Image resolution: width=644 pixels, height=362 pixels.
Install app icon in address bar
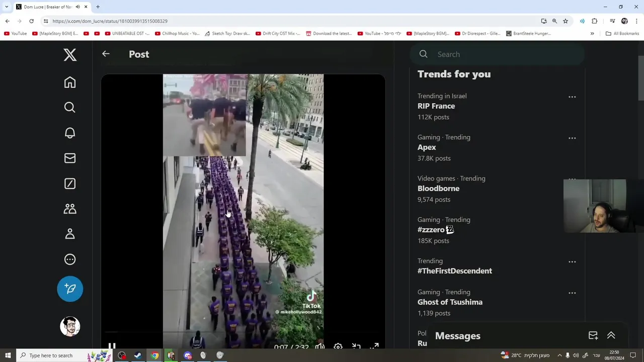pos(544,21)
